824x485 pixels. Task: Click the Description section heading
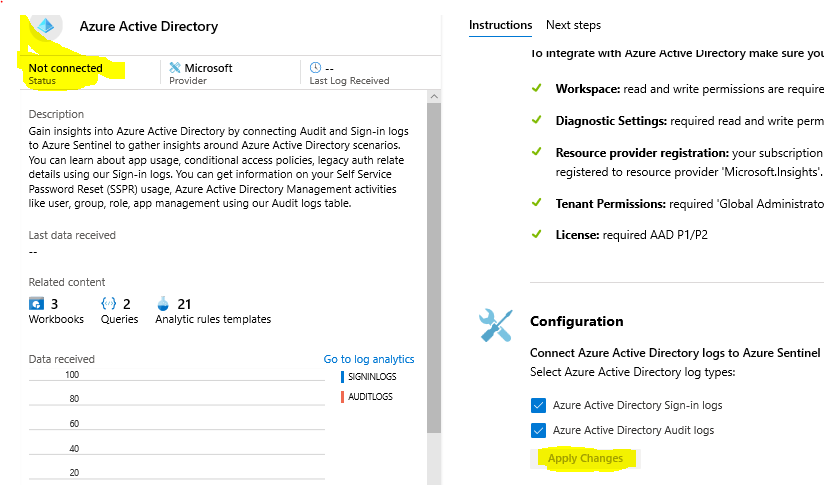coord(56,114)
